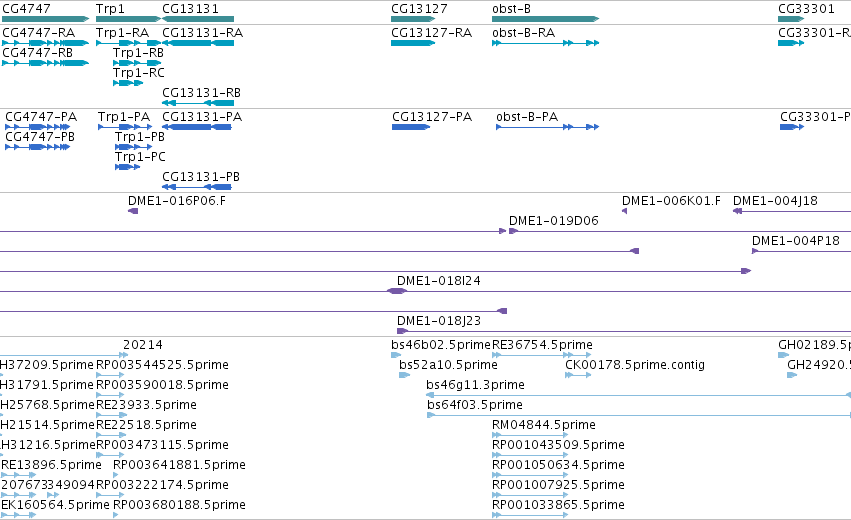Image resolution: width=851 pixels, height=520 pixels.
Task: Click the obst-B-PA protein glyph
Action: [x=548, y=127]
